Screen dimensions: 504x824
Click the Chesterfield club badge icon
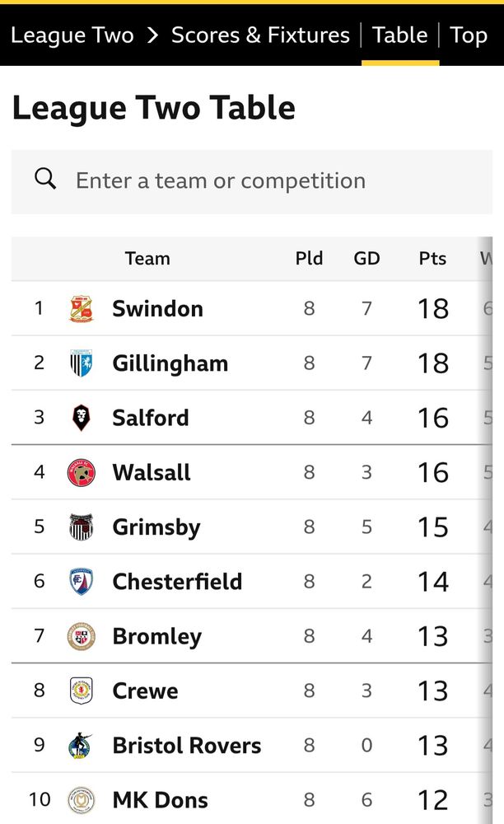click(x=82, y=582)
